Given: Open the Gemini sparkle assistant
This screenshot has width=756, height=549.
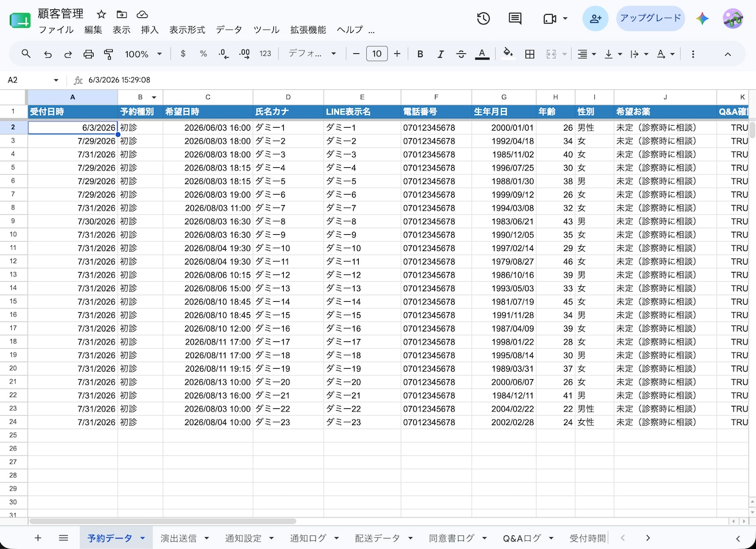Looking at the screenshot, I should pyautogui.click(x=702, y=19).
